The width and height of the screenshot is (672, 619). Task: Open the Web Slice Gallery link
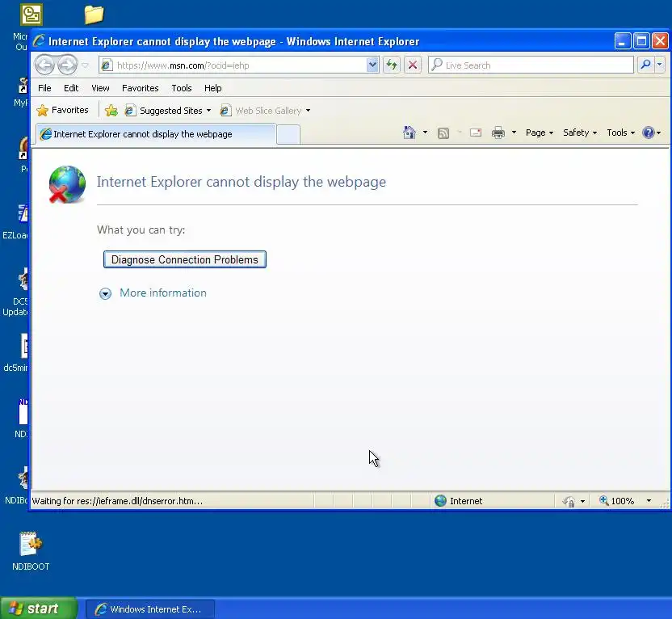261,111
